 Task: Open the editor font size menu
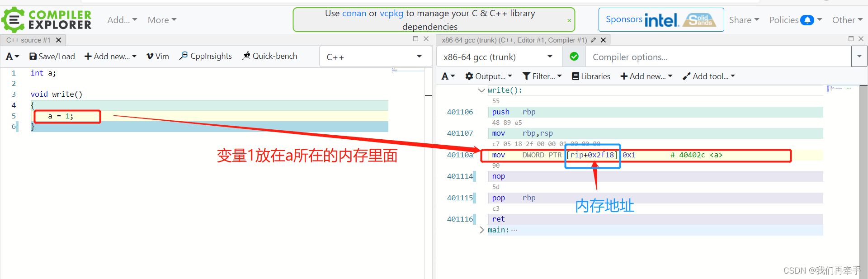click(x=12, y=57)
